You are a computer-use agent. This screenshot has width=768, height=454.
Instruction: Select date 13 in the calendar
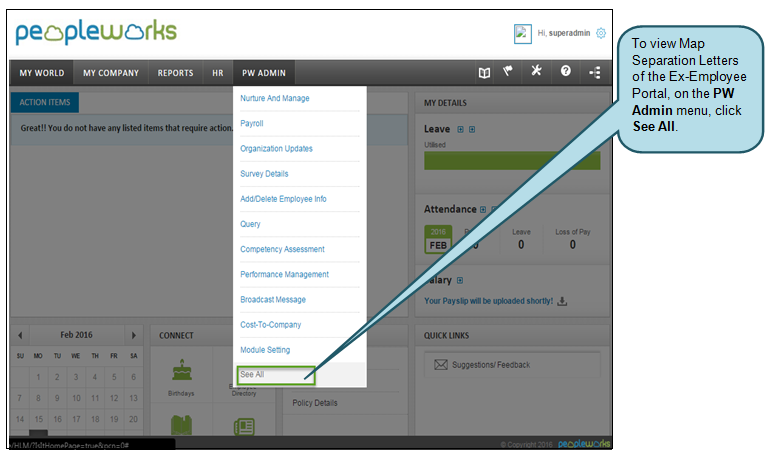[133, 398]
